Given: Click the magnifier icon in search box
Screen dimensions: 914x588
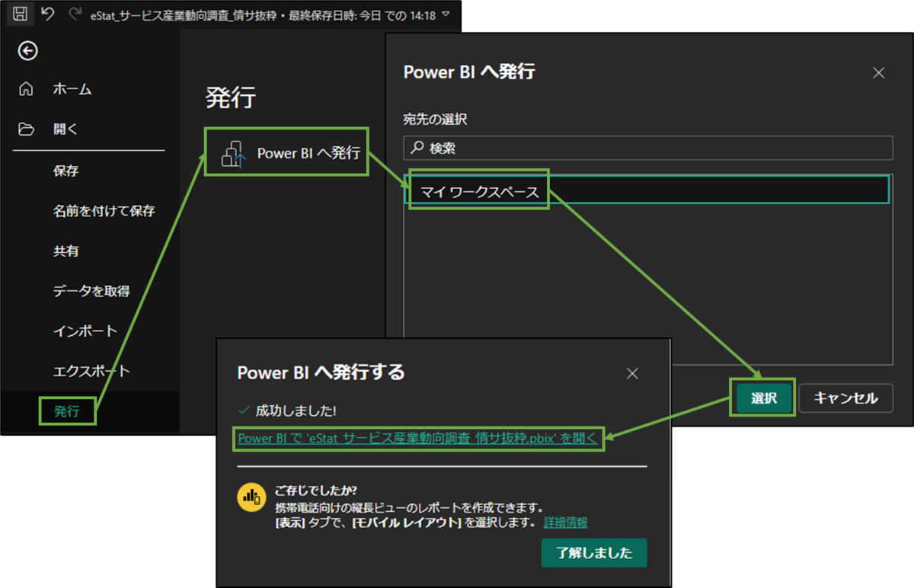Looking at the screenshot, I should pyautogui.click(x=417, y=148).
